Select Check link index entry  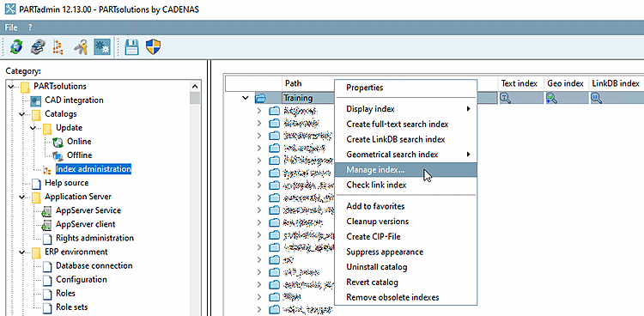[x=406, y=185]
